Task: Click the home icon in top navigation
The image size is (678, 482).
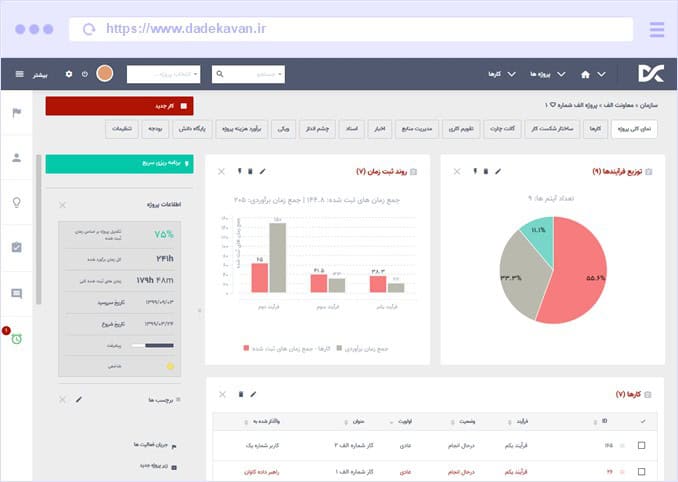Action: pos(585,74)
